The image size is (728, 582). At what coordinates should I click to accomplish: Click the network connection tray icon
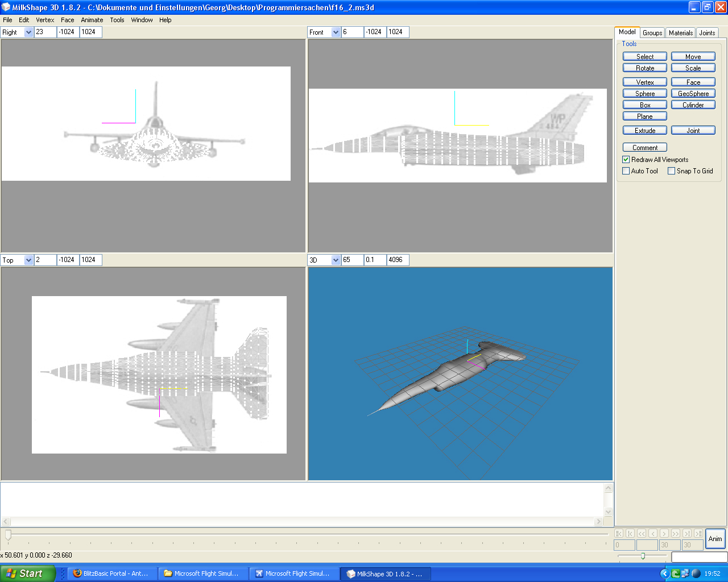click(685, 573)
